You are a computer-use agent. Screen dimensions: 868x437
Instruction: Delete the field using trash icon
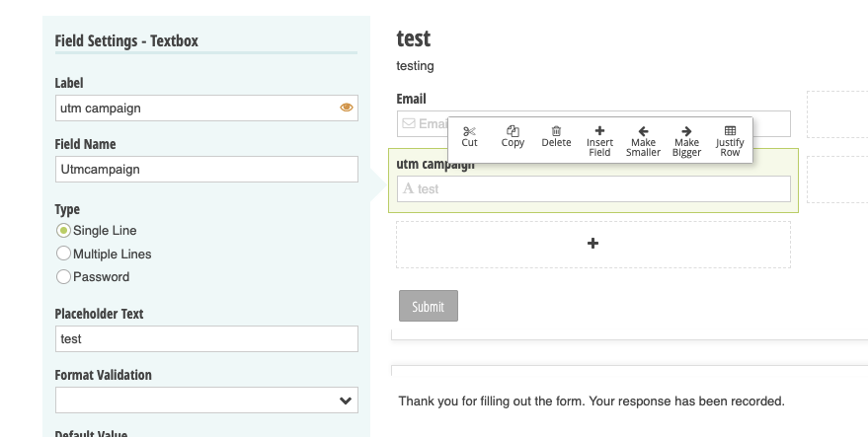point(556,131)
